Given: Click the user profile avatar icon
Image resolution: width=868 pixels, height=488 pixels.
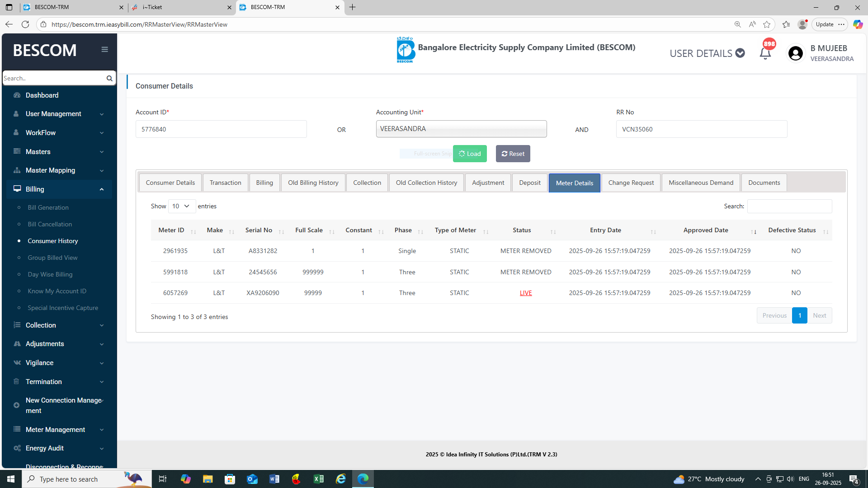Looking at the screenshot, I should 796,53.
